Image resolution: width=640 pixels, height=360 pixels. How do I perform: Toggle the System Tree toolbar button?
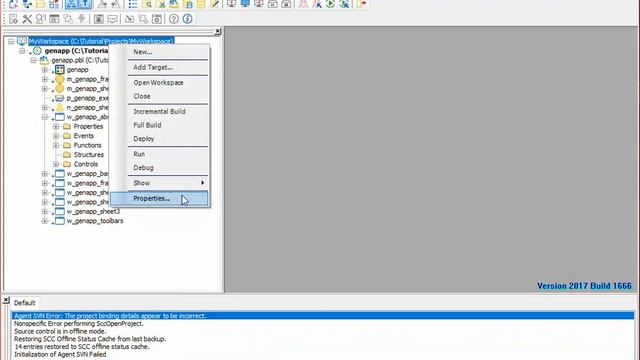pos(71,4)
